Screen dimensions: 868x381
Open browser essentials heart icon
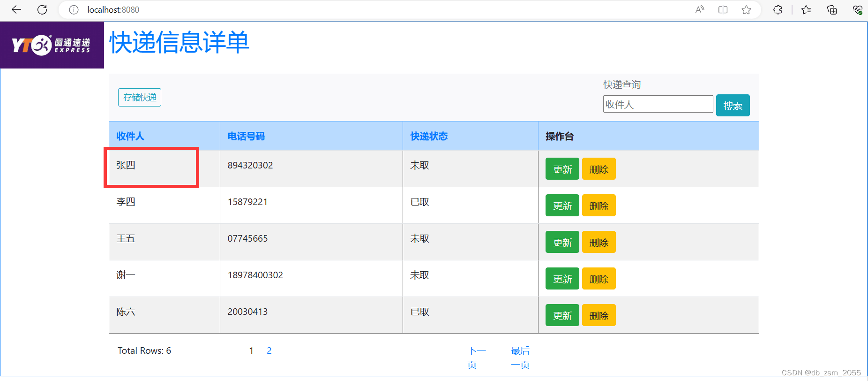coord(857,10)
